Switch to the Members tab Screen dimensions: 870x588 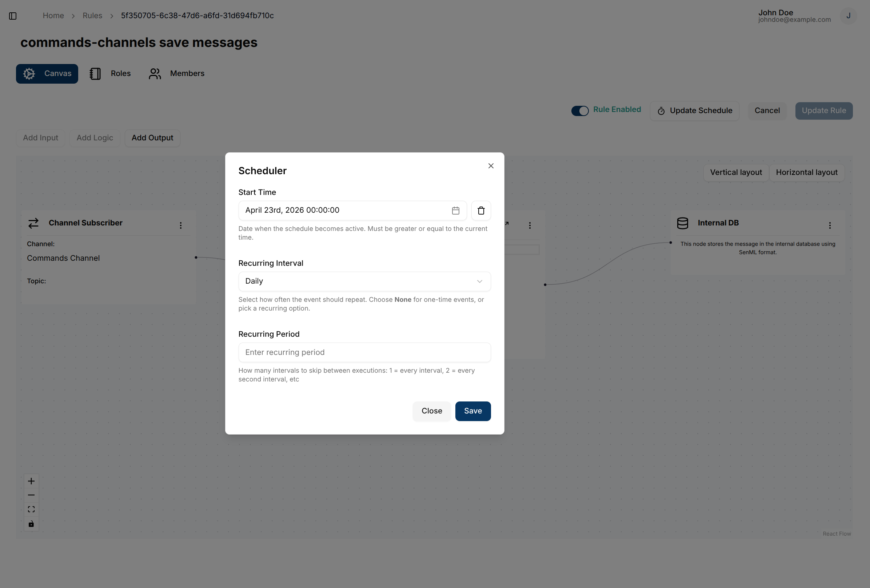[176, 74]
